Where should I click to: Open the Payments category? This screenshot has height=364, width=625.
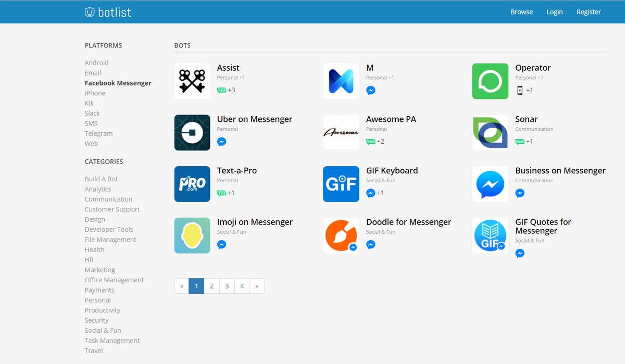(x=99, y=290)
